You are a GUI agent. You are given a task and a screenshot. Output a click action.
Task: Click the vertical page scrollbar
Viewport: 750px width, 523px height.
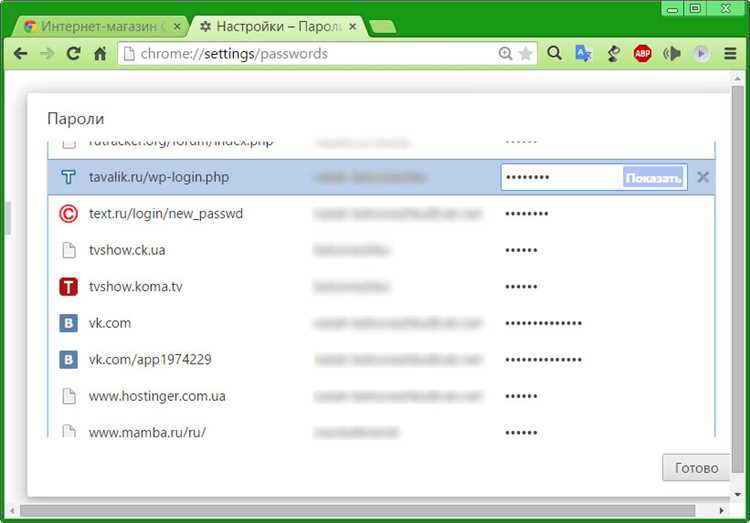click(x=738, y=278)
